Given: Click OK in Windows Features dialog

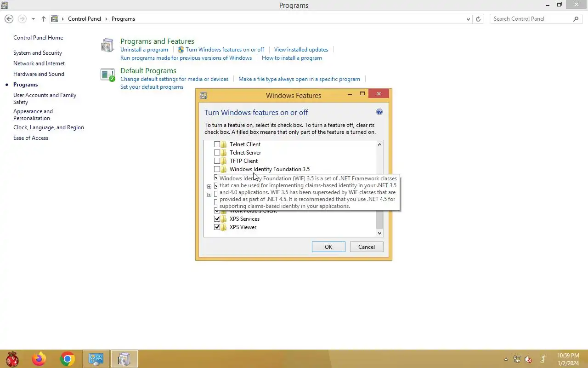Looking at the screenshot, I should (328, 247).
